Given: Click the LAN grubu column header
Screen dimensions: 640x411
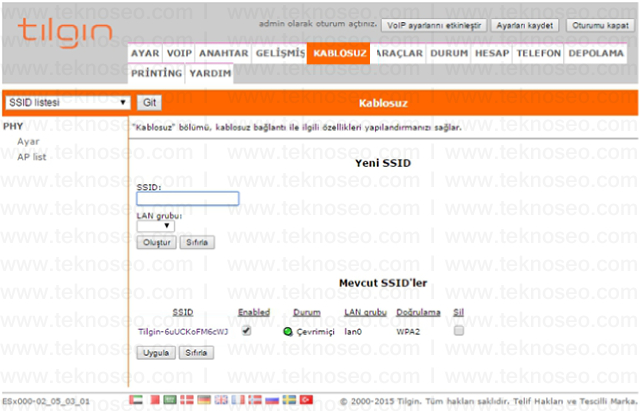Looking at the screenshot, I should point(365,312).
